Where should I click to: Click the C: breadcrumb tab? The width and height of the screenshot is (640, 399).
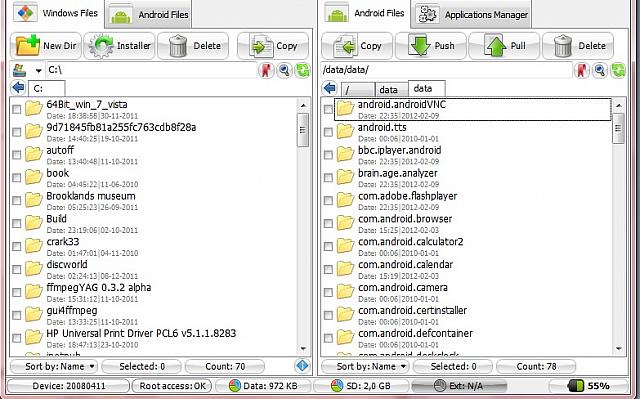click(x=46, y=88)
